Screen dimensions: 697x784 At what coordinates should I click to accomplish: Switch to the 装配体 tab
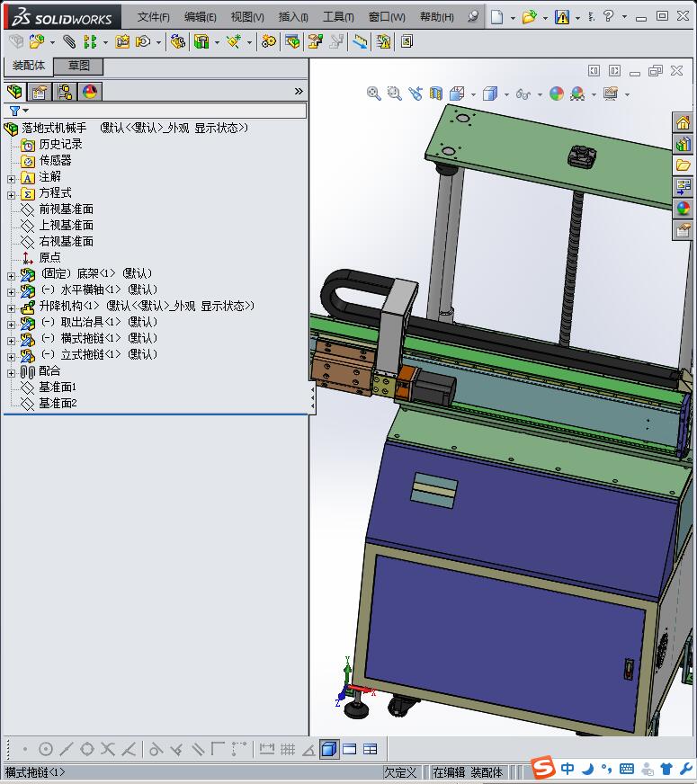pyautogui.click(x=29, y=66)
